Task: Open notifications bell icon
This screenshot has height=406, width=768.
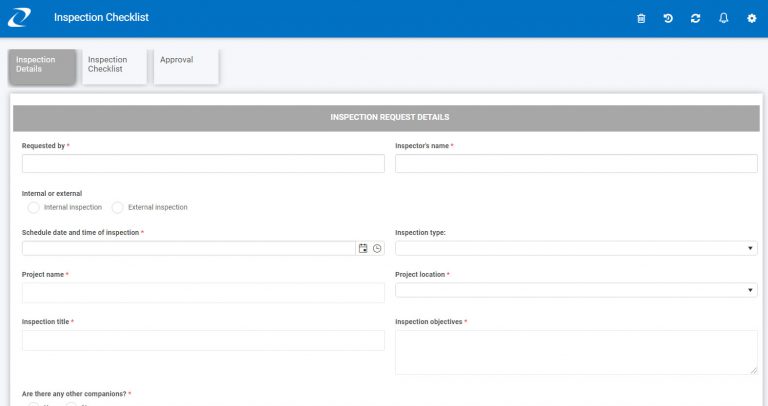Action: point(723,18)
